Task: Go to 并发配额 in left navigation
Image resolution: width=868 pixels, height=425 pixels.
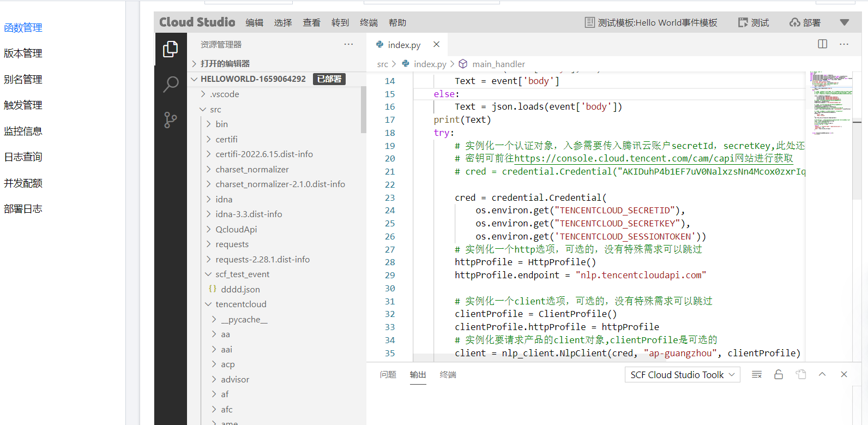Action: (23, 183)
